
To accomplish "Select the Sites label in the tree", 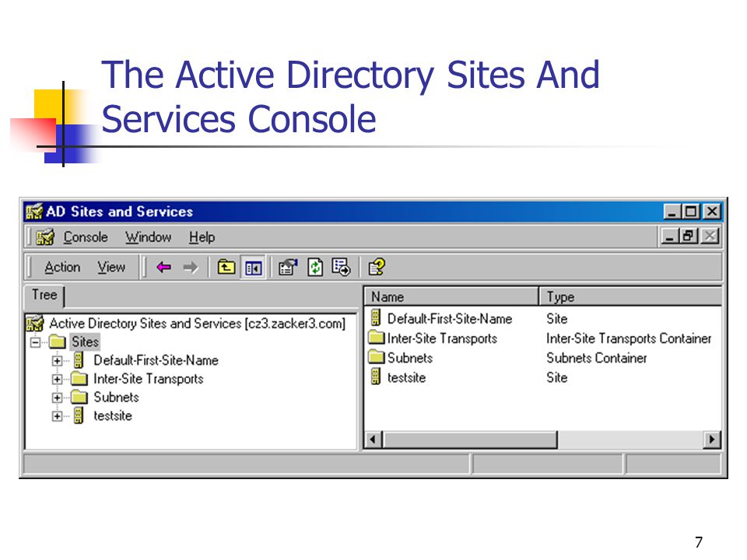I will tap(85, 342).
